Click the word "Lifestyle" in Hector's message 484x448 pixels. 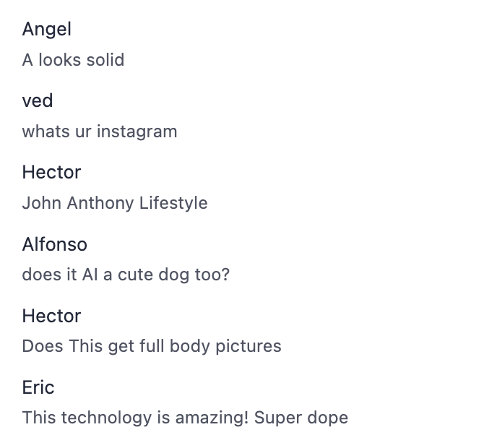point(173,203)
